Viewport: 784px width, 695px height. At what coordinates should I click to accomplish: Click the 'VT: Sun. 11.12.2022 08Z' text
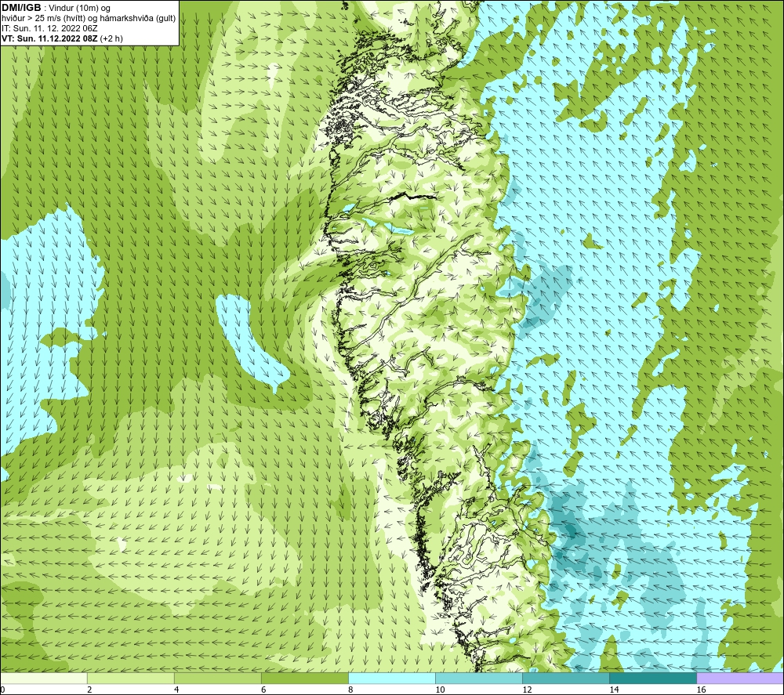[x=49, y=38]
